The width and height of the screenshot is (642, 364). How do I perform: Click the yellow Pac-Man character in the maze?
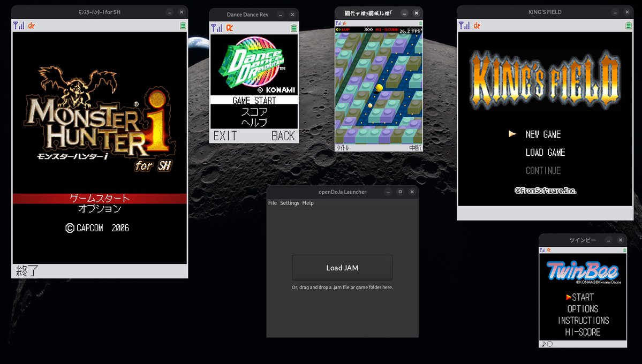point(379,88)
